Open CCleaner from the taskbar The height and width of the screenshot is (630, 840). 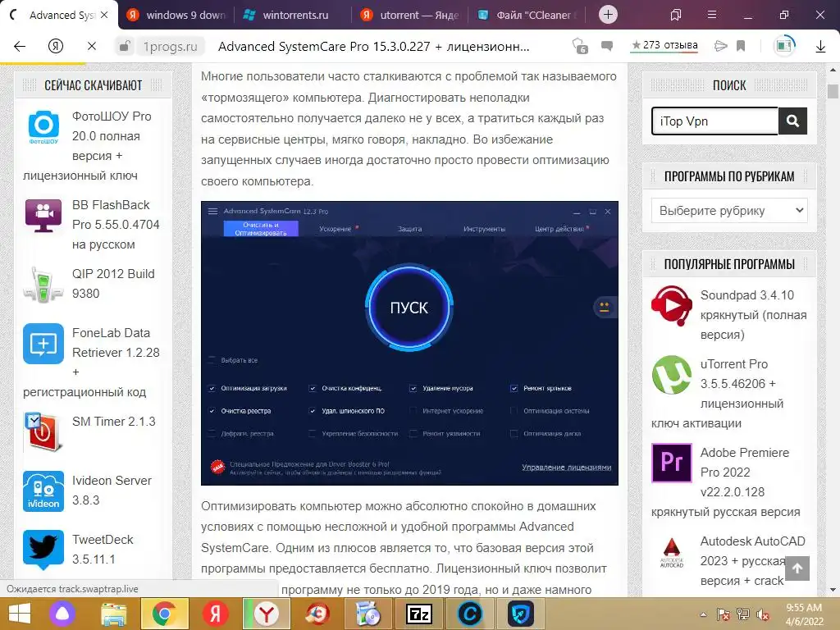pos(470,614)
